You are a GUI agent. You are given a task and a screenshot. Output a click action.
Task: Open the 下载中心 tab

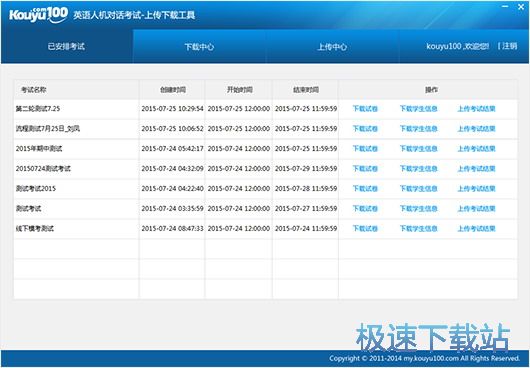[199, 47]
